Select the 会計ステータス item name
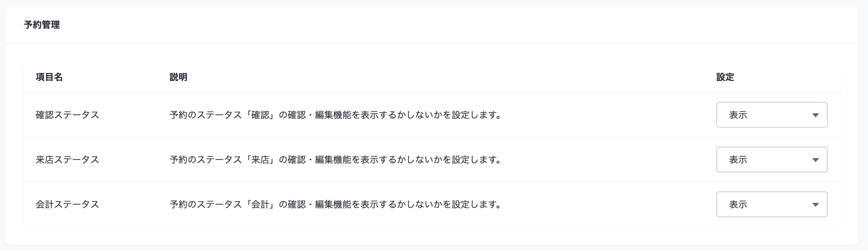This screenshot has width=868, height=251. tap(68, 204)
